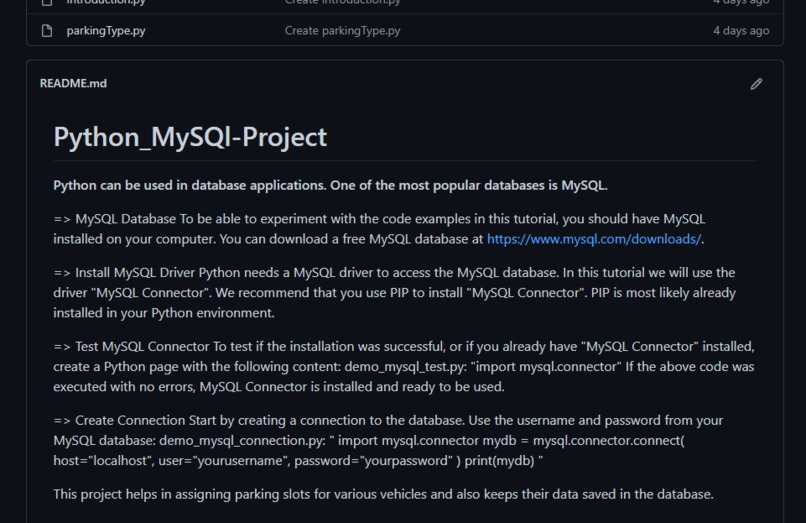Click the "Install MySQL Driver" paragraph
The width and height of the screenshot is (806, 523).
click(394, 293)
